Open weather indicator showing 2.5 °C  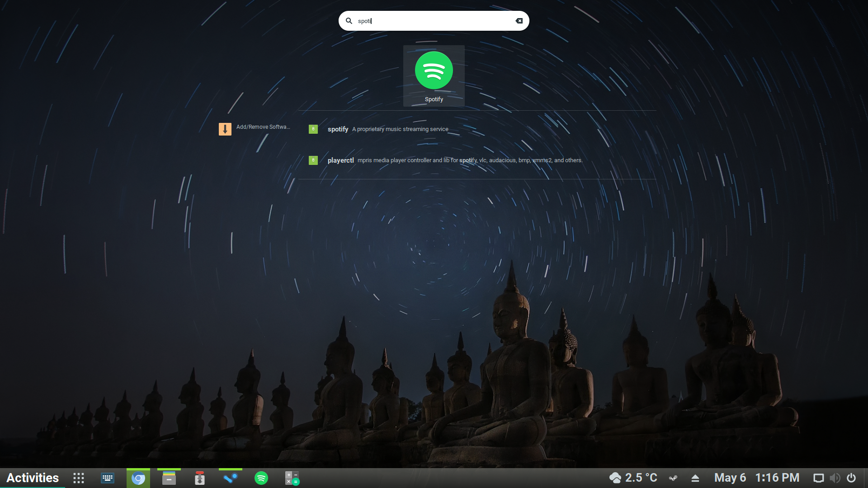[633, 478]
